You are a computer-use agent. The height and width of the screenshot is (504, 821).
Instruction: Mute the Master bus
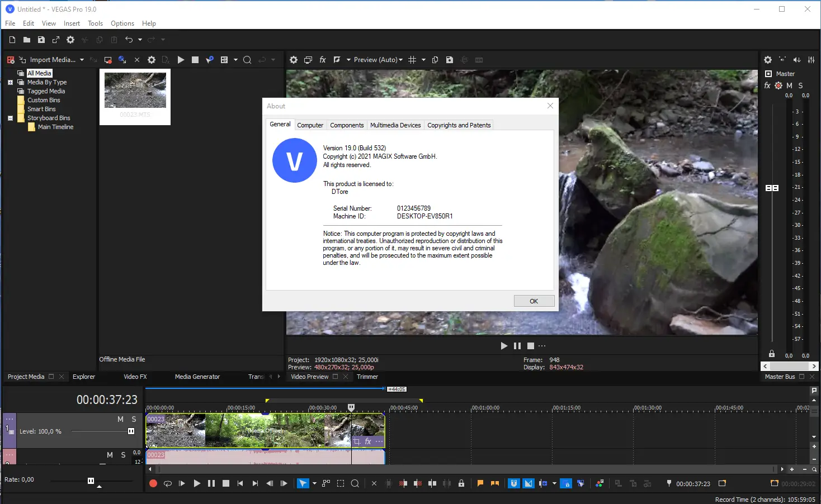[789, 85]
